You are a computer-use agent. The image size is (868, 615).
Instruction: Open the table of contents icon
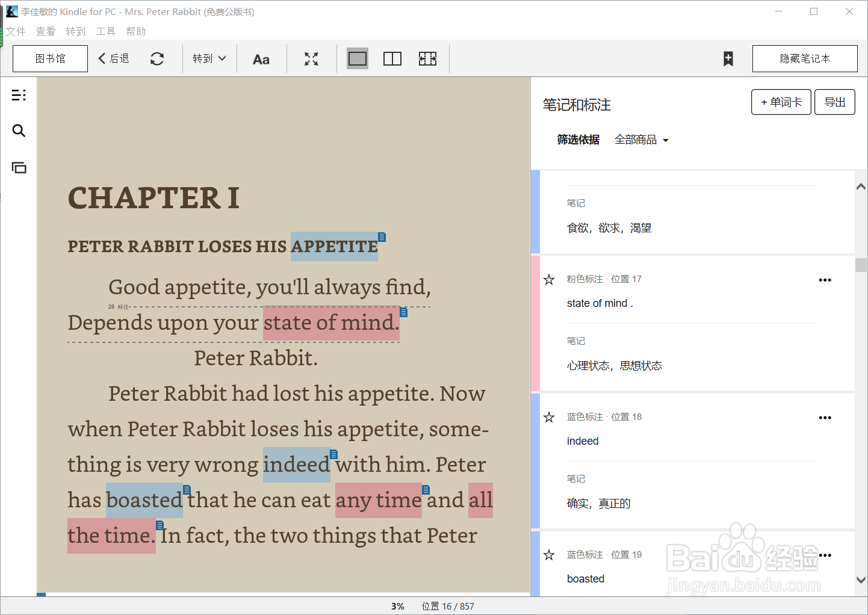(19, 95)
